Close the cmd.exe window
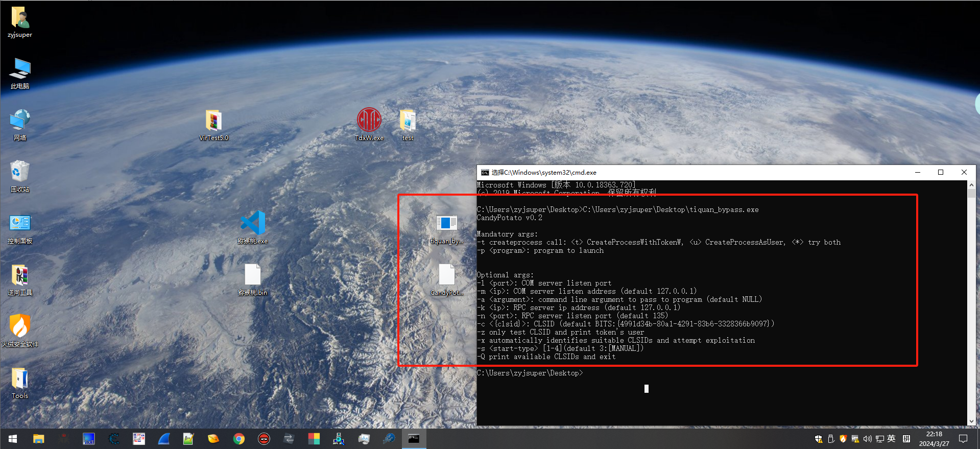 (964, 173)
